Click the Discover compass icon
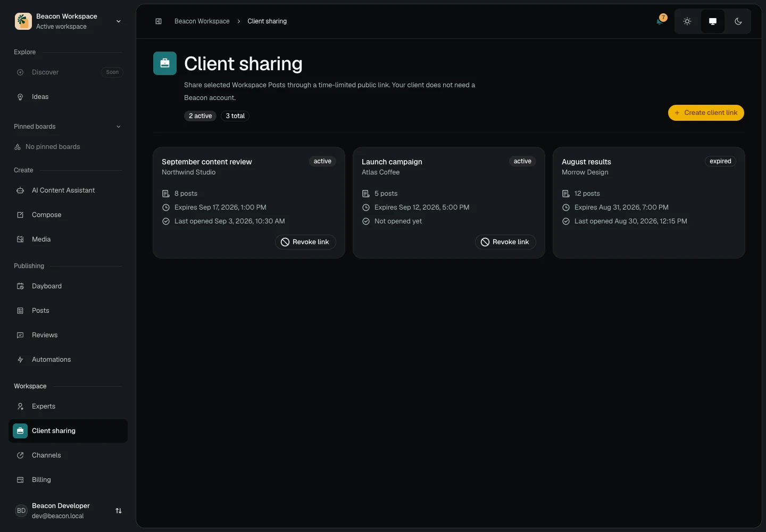766x532 pixels. point(20,72)
